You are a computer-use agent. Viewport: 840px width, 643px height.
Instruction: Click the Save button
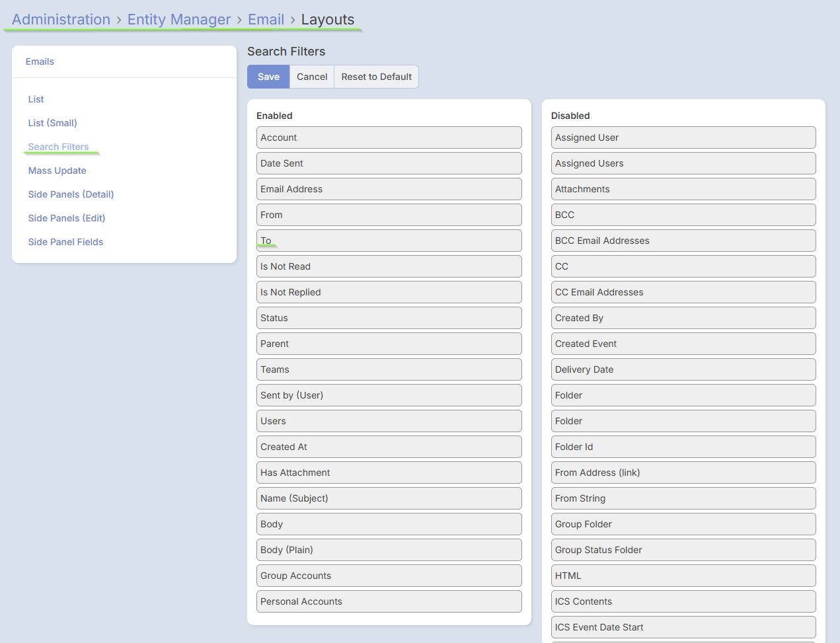268,77
